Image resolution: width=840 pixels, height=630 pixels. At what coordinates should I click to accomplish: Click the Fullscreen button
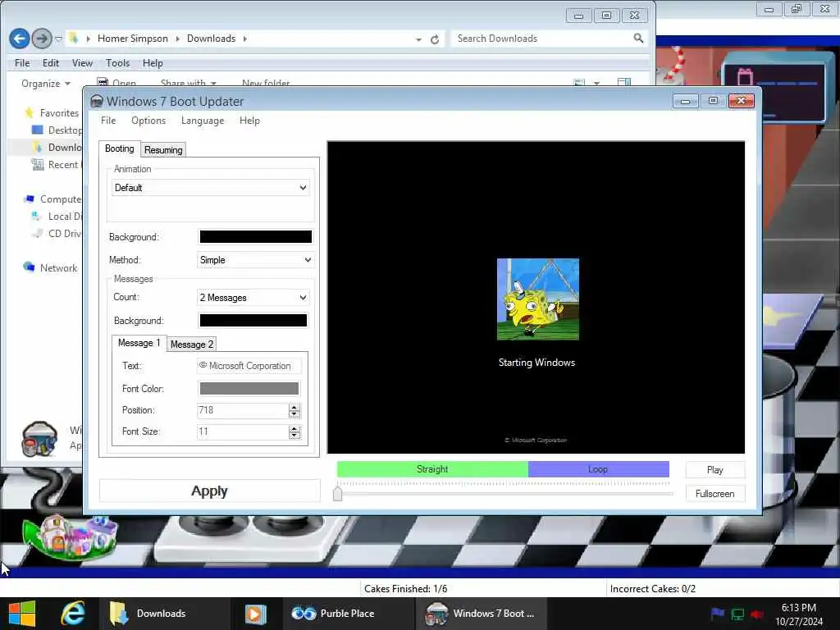pyautogui.click(x=714, y=493)
